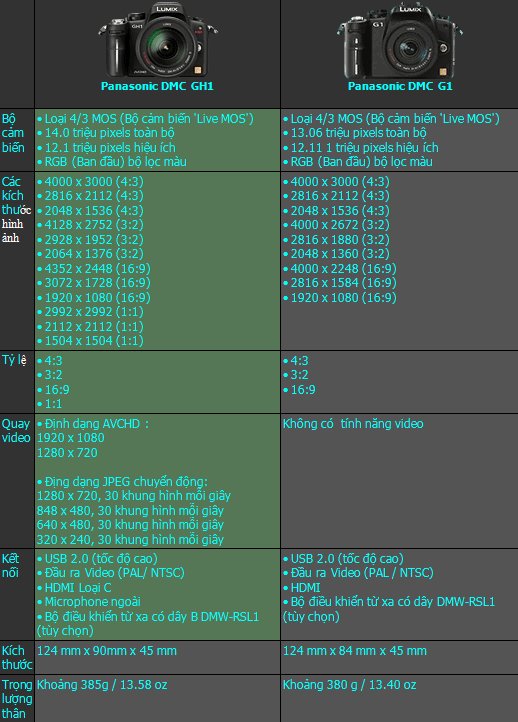Viewport: 518px width, 722px height.
Task: Select '124 mm x 84 mm x 45 mm' cell
Action: click(x=355, y=651)
